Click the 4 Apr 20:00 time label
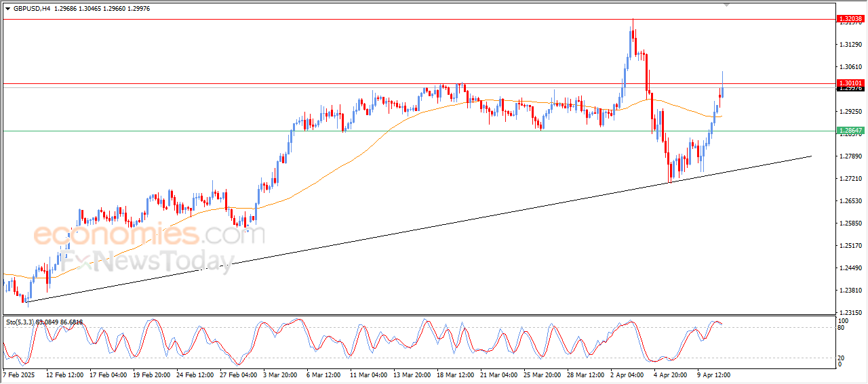 click(x=671, y=375)
